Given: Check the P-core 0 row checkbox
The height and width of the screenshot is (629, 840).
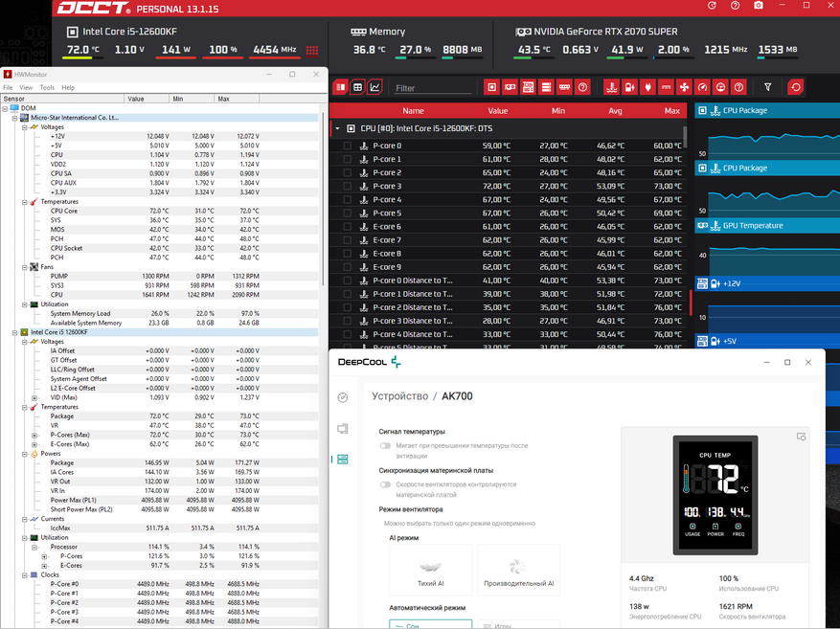Looking at the screenshot, I should 347,146.
